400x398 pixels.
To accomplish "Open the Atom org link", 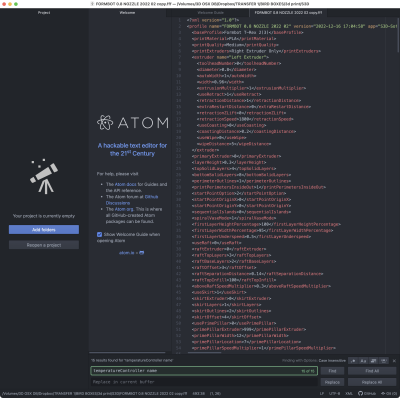I will tap(124, 209).
